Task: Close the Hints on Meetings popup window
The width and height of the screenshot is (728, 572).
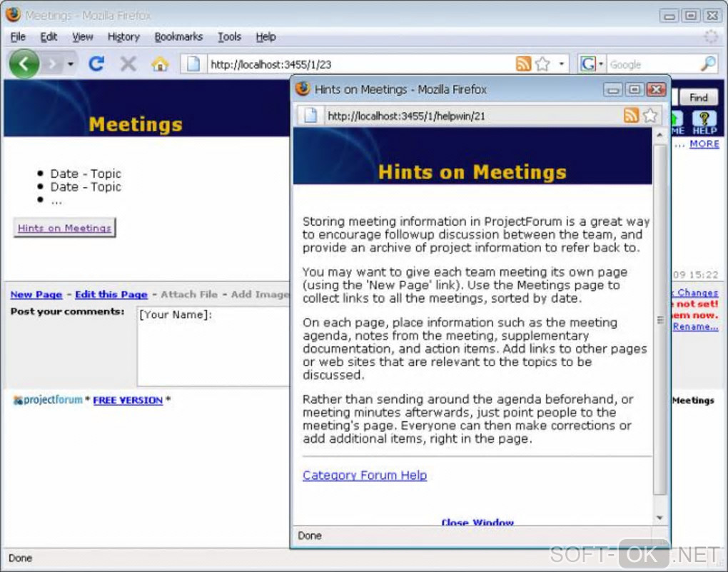Action: (656, 89)
